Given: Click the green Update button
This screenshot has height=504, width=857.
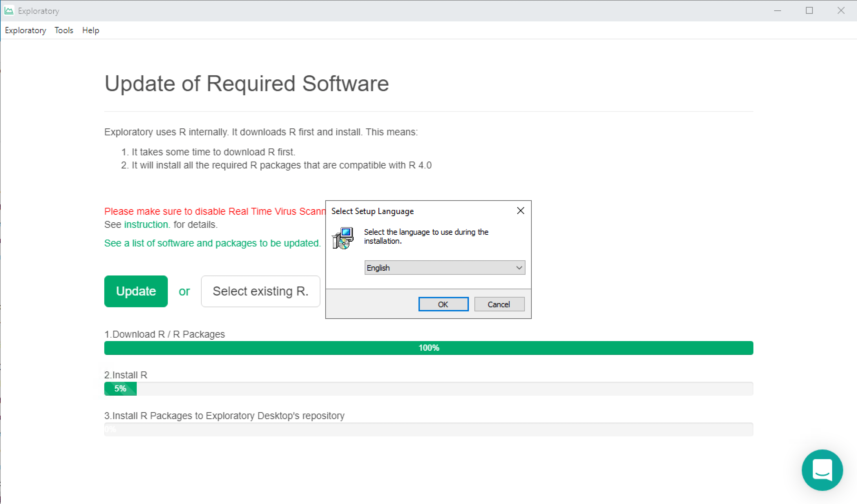Looking at the screenshot, I should click(x=136, y=291).
